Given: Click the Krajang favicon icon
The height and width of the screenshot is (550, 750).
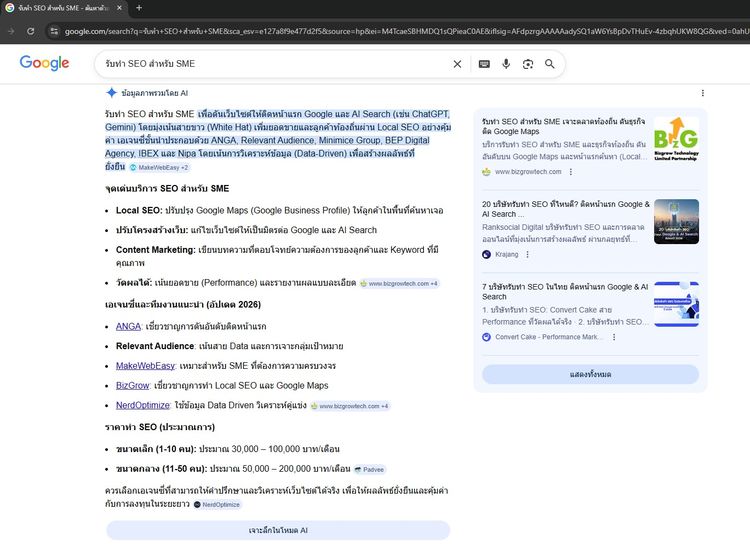Looking at the screenshot, I should pos(486,254).
